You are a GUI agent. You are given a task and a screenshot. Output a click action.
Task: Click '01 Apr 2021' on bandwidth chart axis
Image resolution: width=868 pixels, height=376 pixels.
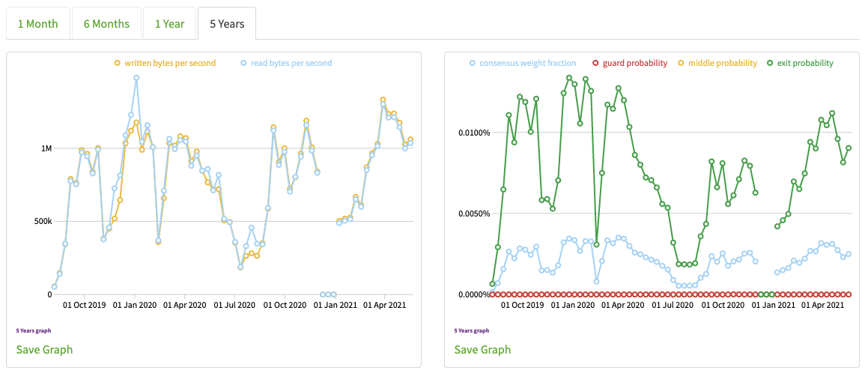point(384,305)
